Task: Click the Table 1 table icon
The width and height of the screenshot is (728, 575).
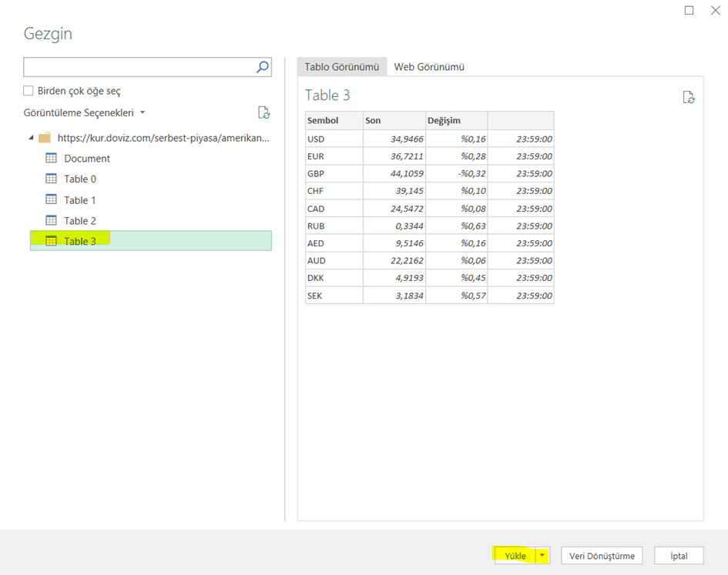Action: (51, 199)
